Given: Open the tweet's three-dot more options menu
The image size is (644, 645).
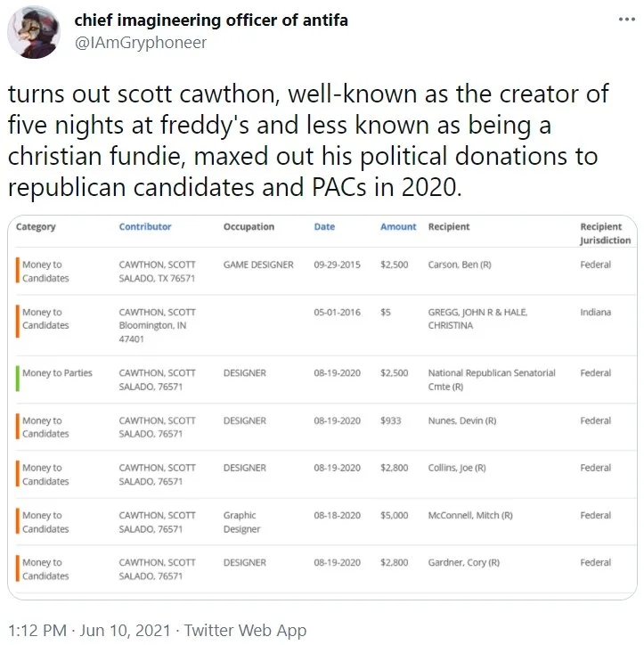Looking at the screenshot, I should [626, 20].
